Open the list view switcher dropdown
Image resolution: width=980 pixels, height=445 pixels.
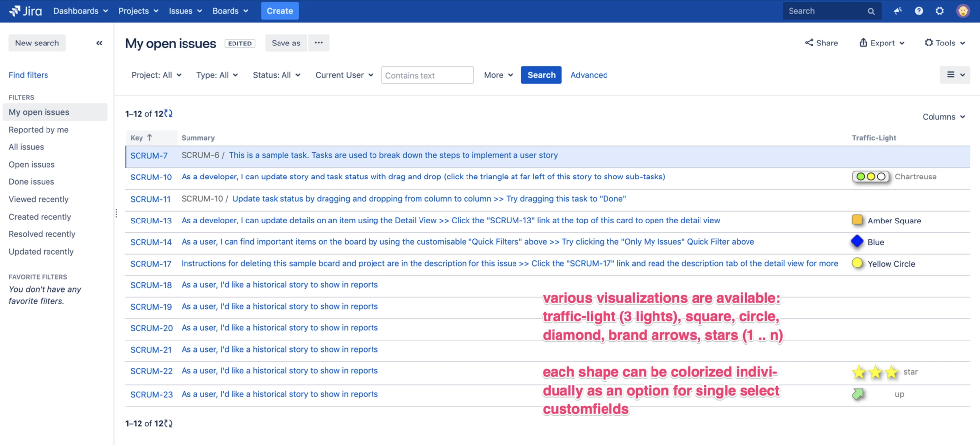click(x=955, y=75)
